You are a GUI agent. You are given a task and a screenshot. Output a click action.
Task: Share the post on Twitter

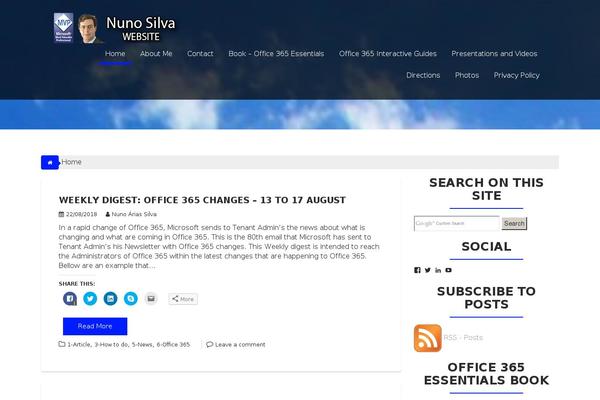click(x=90, y=299)
